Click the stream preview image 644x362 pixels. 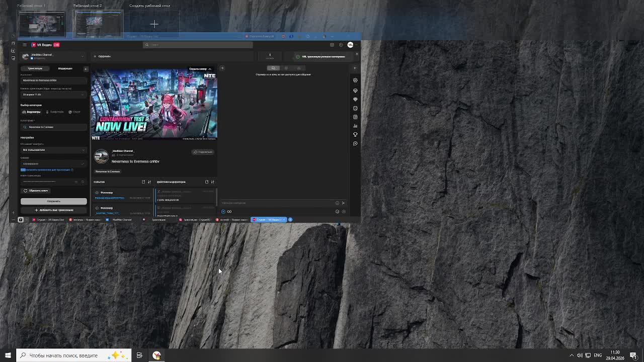[x=154, y=104]
